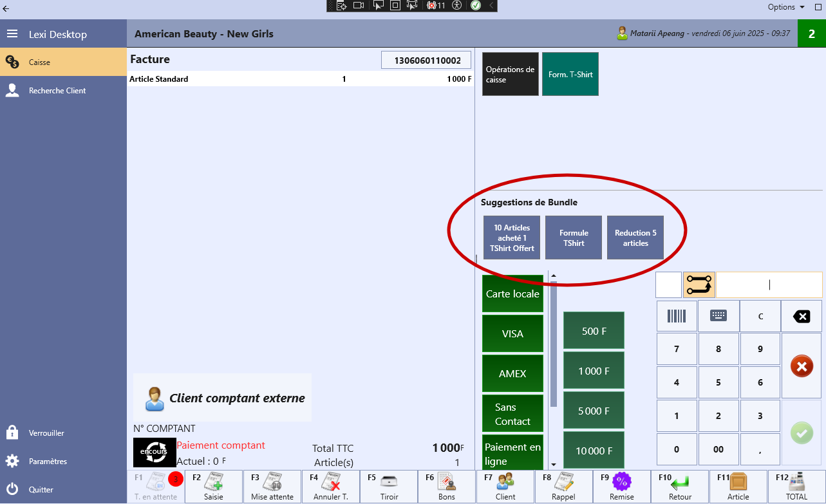Click the green checkmark validate button
The width and height of the screenshot is (826, 504).
802,433
